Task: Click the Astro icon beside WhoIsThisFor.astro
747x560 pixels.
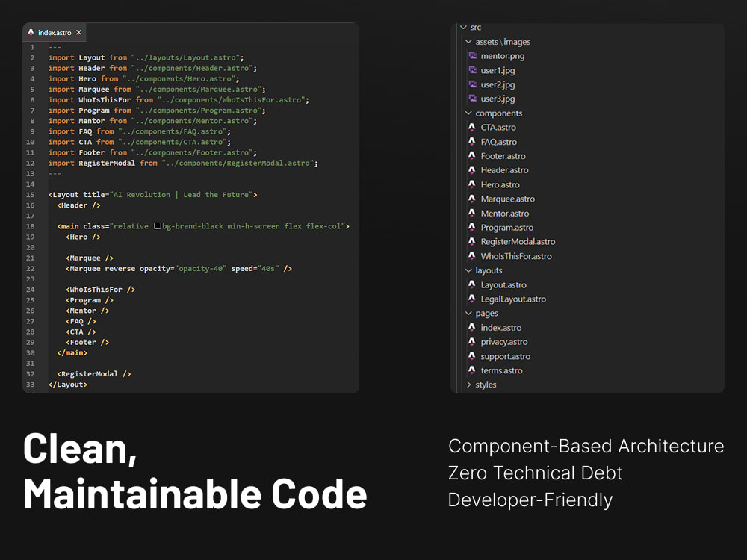Action: coord(471,255)
